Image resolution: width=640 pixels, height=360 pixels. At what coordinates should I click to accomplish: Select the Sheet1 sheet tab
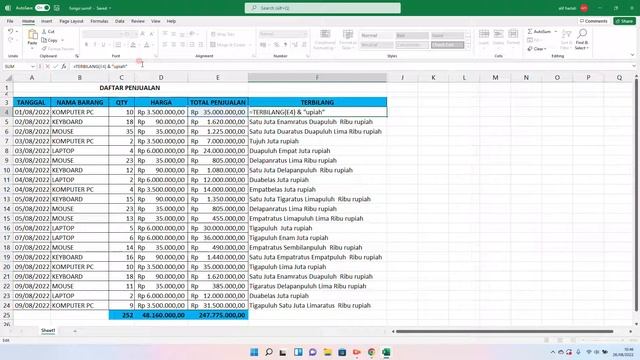(x=48, y=331)
